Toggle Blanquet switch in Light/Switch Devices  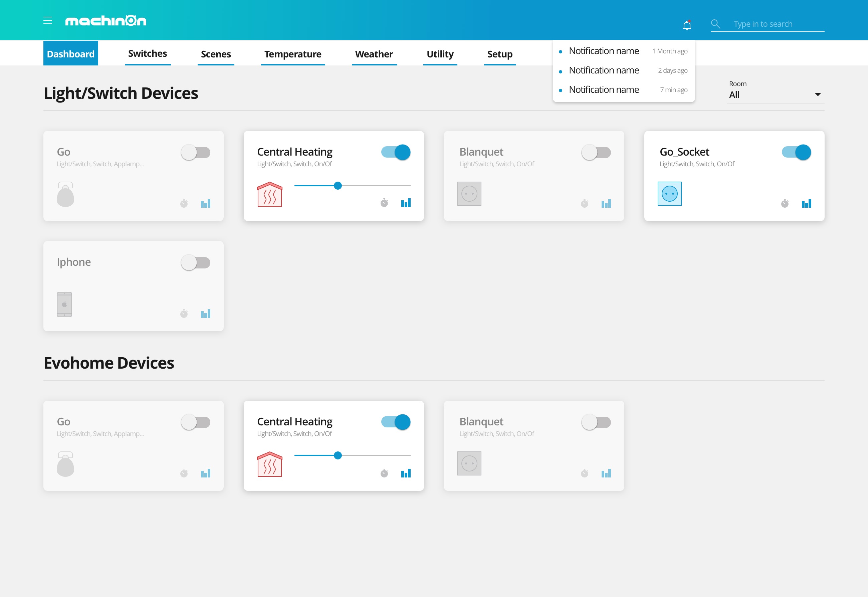point(596,153)
